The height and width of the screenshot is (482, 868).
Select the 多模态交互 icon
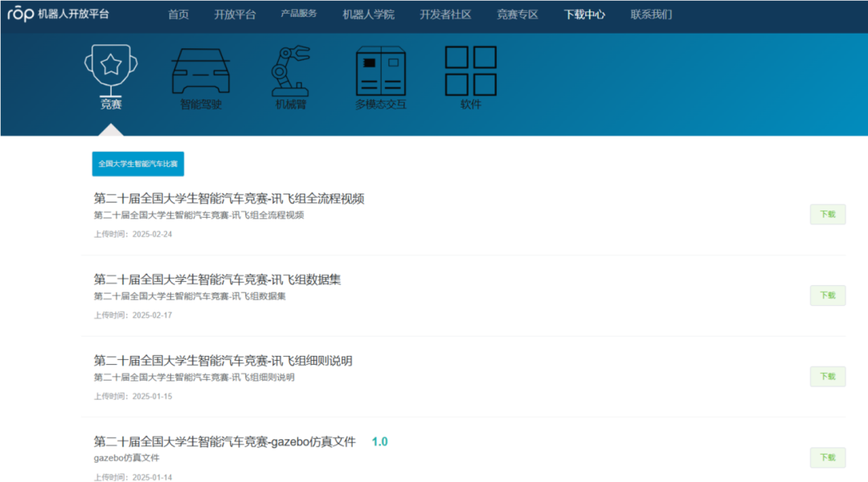[381, 71]
